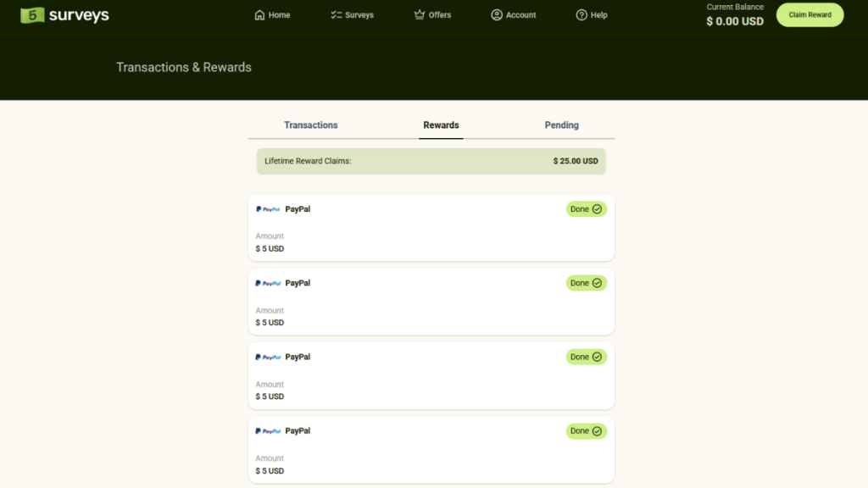The height and width of the screenshot is (488, 868).
Task: Click the Surveys checklist icon
Action: click(x=336, y=15)
